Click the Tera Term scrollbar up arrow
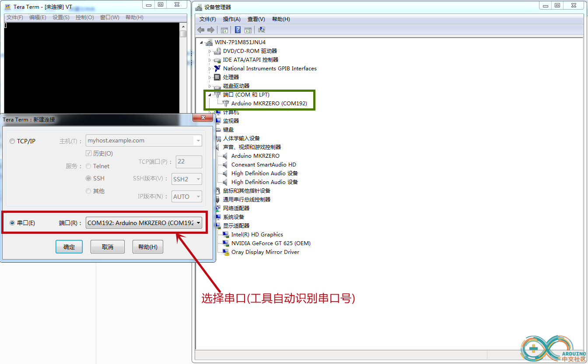Viewport: 588px width, 364px height. pyautogui.click(x=183, y=26)
